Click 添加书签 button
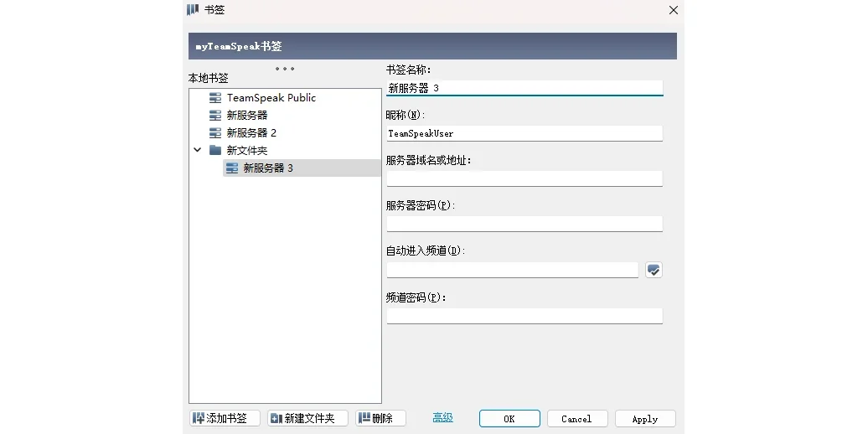Screen dimensions: 868x434 (x=225, y=419)
